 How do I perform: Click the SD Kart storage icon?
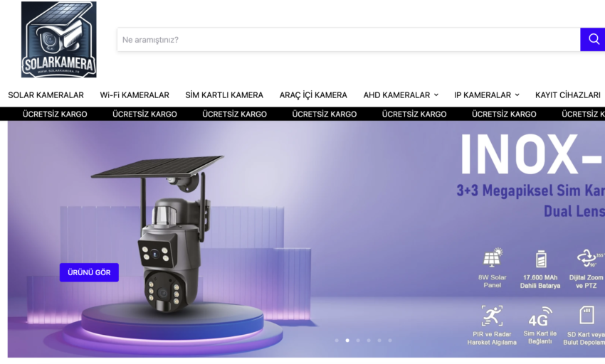tap(587, 315)
